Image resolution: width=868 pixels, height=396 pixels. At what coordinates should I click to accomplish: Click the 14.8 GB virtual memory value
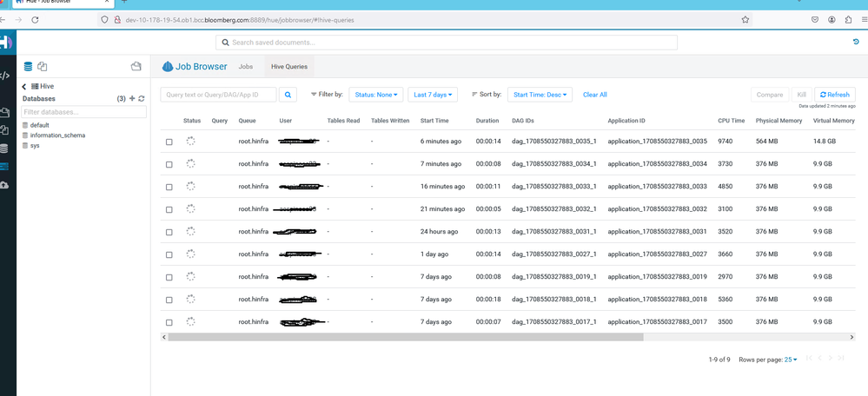click(x=825, y=142)
